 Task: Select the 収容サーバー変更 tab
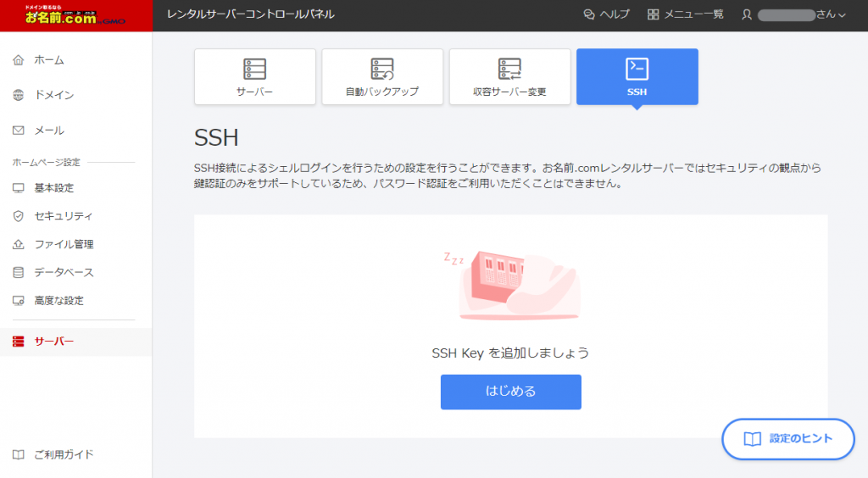point(509,76)
